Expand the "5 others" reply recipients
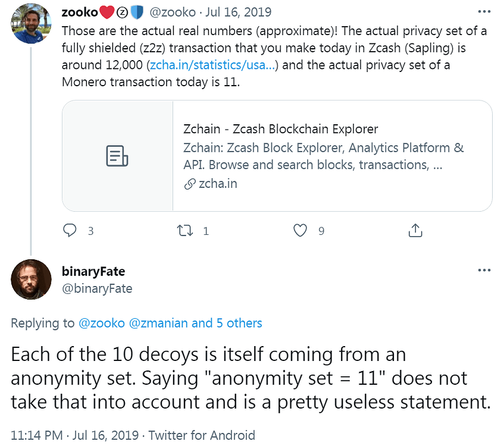 coord(238,323)
